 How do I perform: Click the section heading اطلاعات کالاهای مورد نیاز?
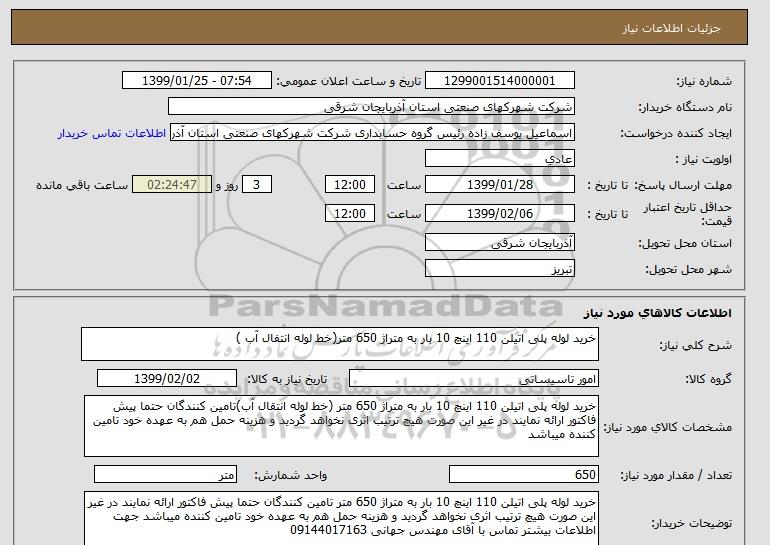[658, 313]
